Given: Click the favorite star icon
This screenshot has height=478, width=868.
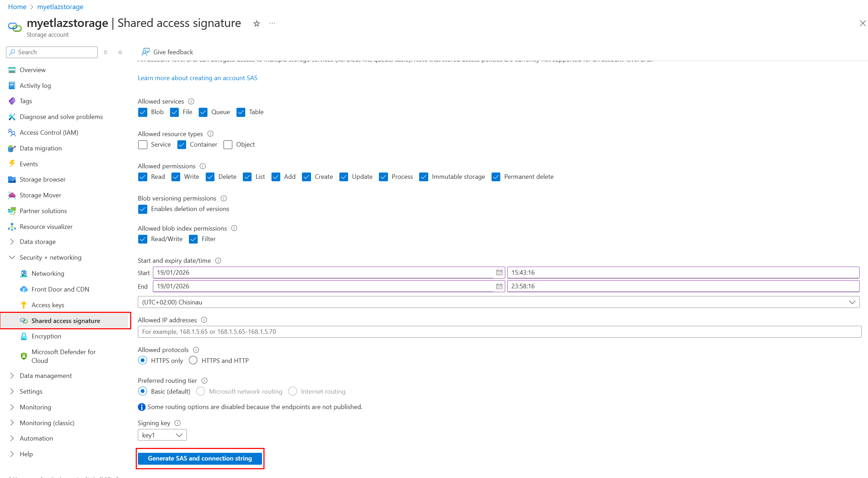Looking at the screenshot, I should pos(256,23).
